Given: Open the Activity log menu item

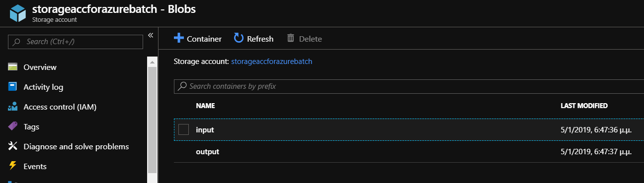Looking at the screenshot, I should 43,87.
